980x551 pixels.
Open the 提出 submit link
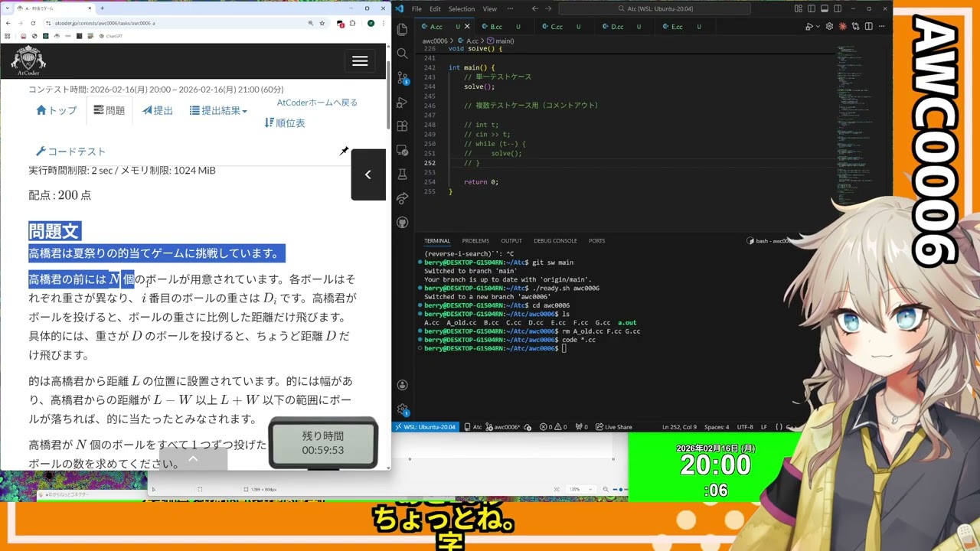pyautogui.click(x=158, y=110)
